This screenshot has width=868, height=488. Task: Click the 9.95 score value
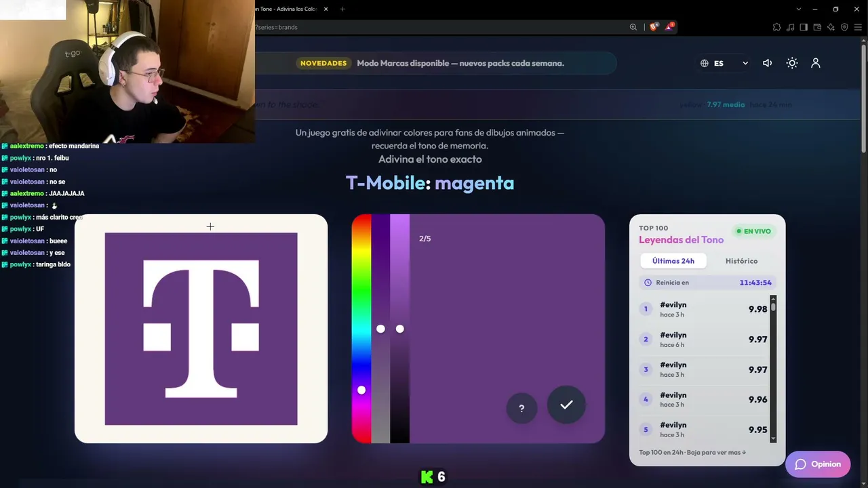(x=757, y=430)
